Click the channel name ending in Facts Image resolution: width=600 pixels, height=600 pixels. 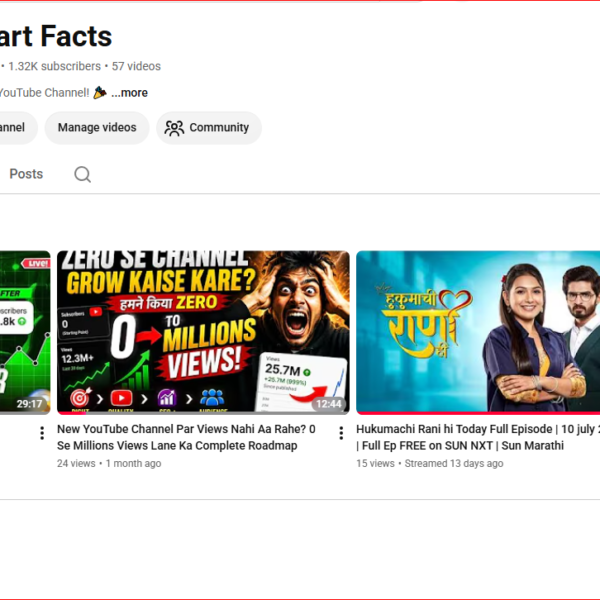(x=56, y=36)
